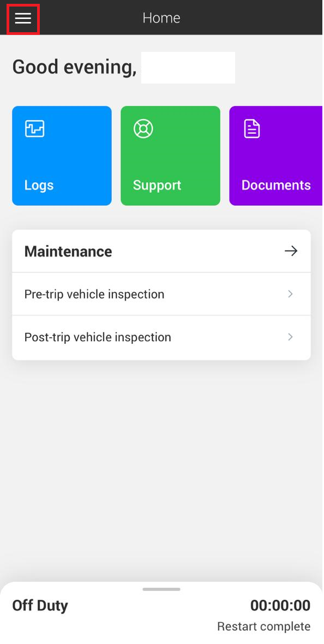The image size is (324, 644).
Task: Tap the bottom sheet drag handle
Action: pos(161,589)
